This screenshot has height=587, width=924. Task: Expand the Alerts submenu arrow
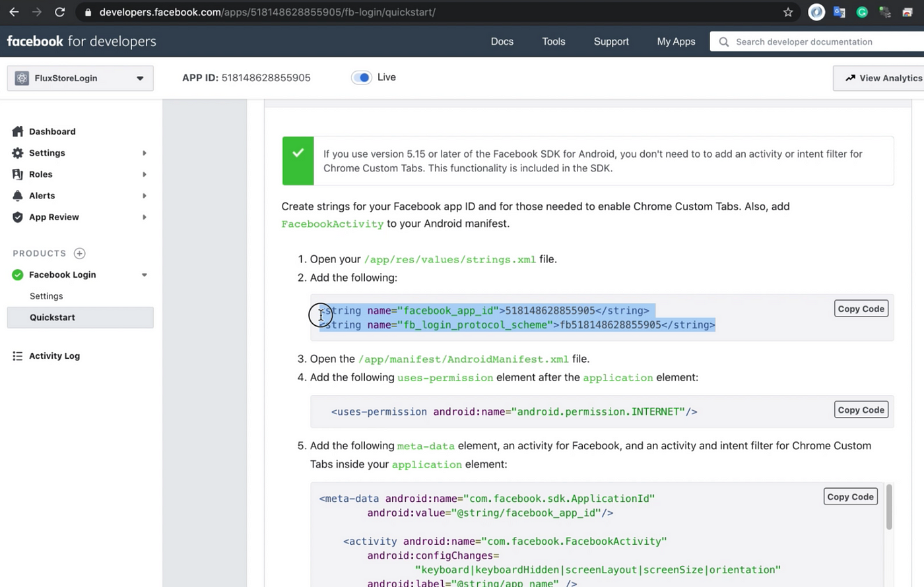point(144,196)
